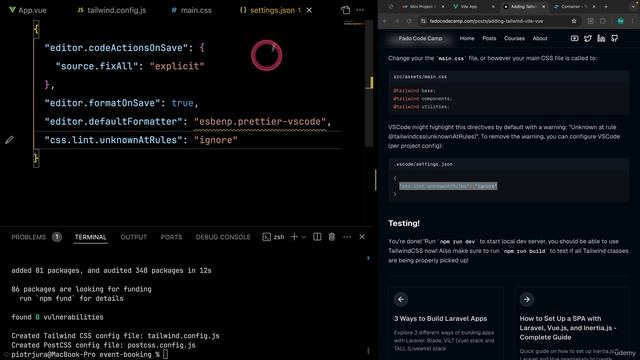The width and height of the screenshot is (640, 360).
Task: Open the Posts nav link
Action: coord(489,38)
